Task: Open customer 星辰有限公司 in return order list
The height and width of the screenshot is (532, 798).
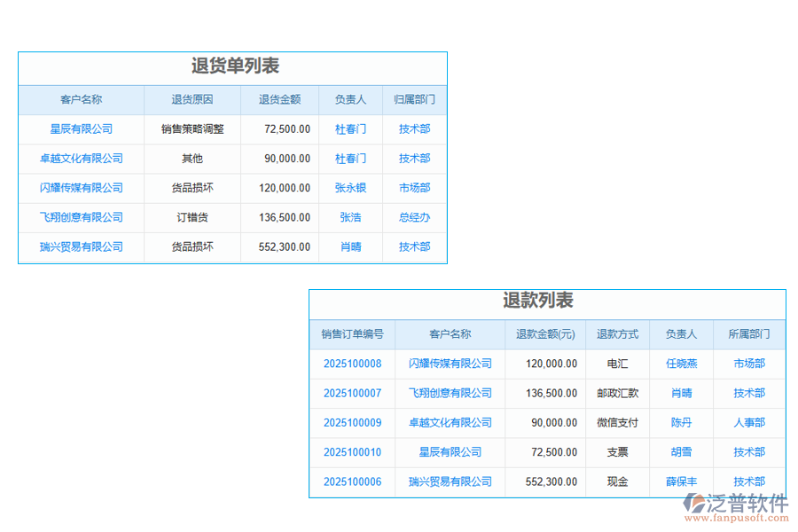Action: point(82,129)
